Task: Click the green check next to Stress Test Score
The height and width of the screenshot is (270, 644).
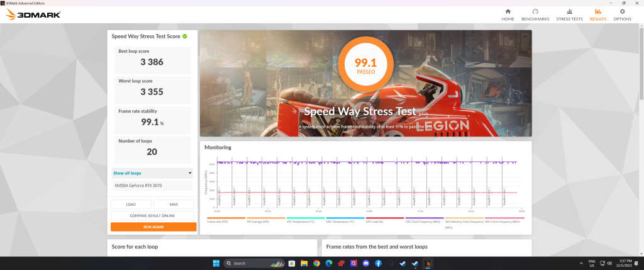Action: pyautogui.click(x=185, y=36)
